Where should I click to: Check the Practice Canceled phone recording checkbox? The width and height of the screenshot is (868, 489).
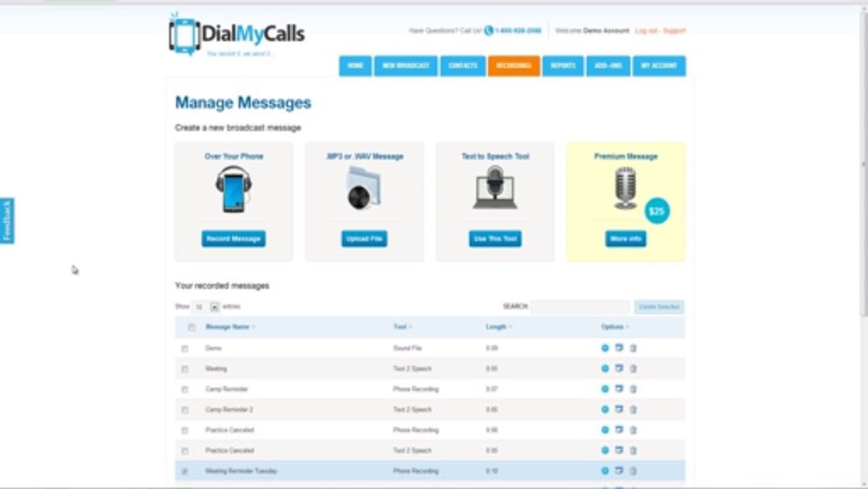pos(185,430)
